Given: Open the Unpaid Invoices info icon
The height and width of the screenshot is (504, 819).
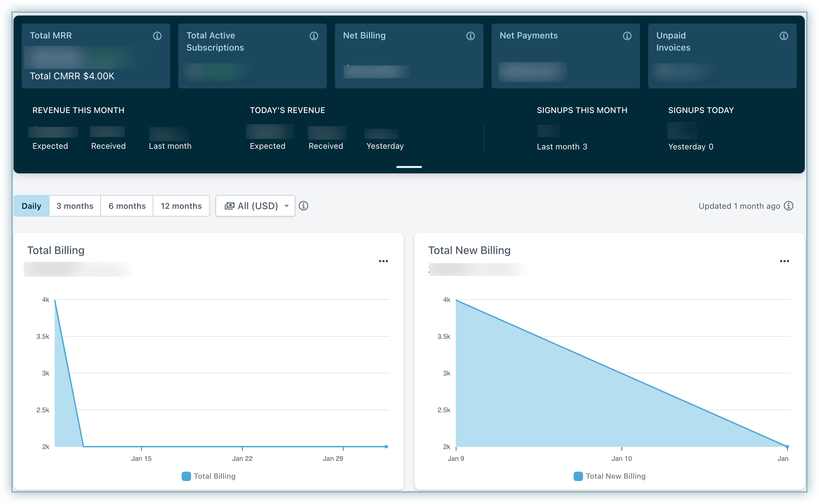Looking at the screenshot, I should [784, 36].
